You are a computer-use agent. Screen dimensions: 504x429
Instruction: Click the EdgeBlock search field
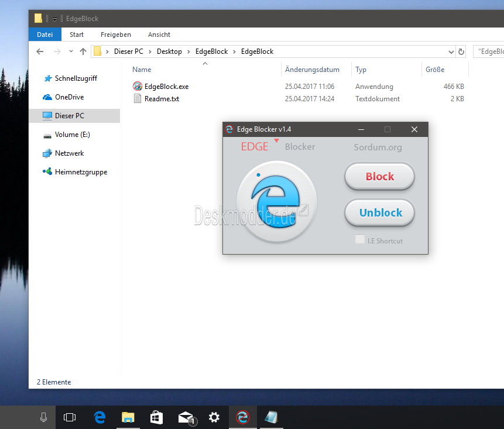pyautogui.click(x=489, y=52)
